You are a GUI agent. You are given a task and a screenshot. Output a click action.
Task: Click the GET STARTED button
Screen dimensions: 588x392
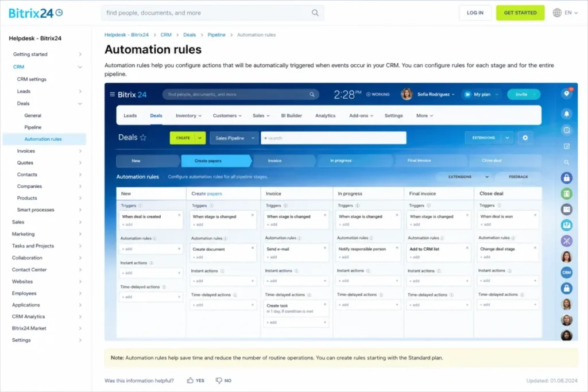click(520, 13)
